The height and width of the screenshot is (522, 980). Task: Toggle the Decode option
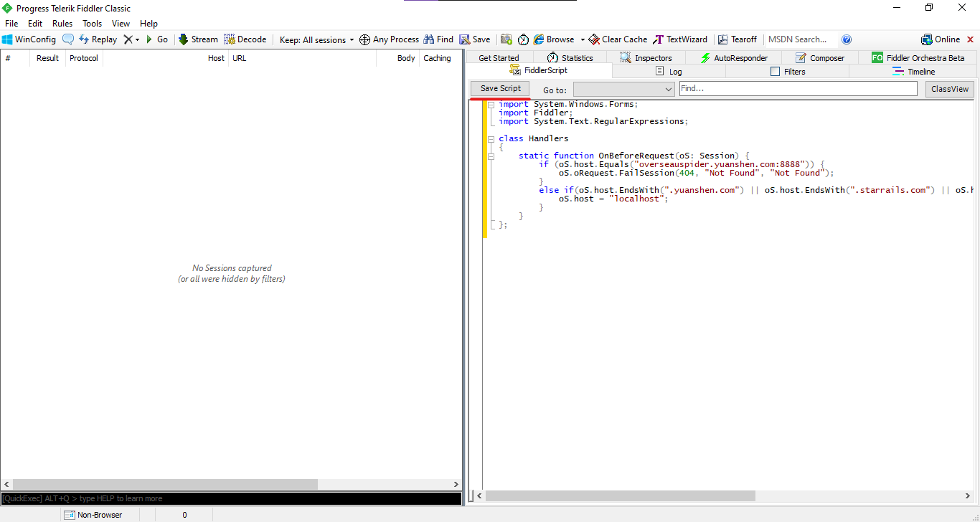245,39
